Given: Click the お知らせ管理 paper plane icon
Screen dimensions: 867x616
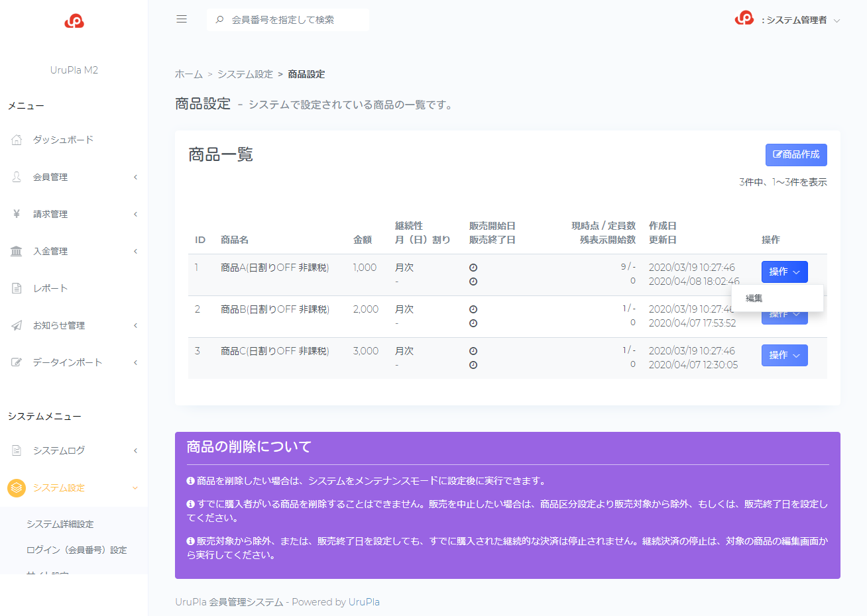Looking at the screenshot, I should 17,325.
